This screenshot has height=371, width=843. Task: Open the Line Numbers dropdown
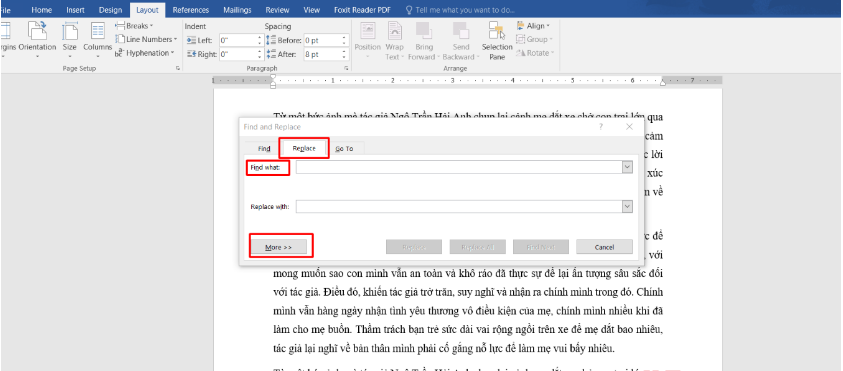tap(146, 39)
